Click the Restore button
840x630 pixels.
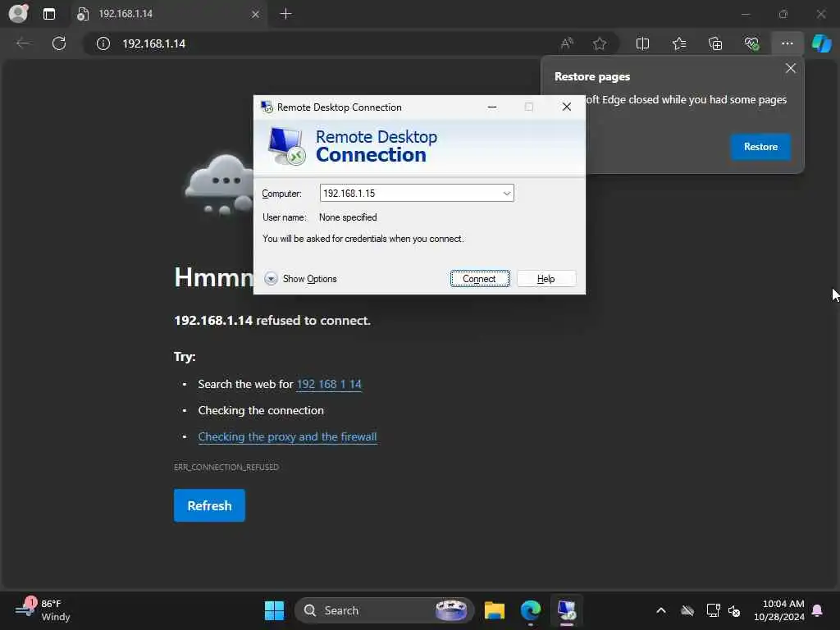[x=760, y=147]
